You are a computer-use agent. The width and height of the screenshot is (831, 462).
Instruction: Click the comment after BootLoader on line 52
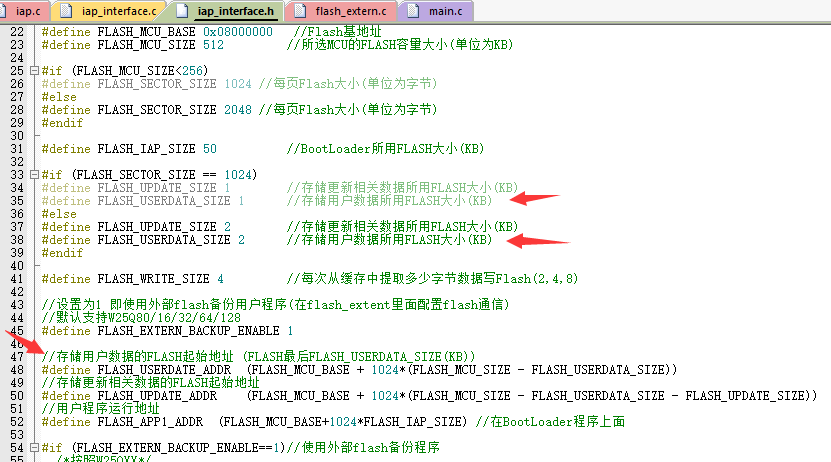[551, 422]
